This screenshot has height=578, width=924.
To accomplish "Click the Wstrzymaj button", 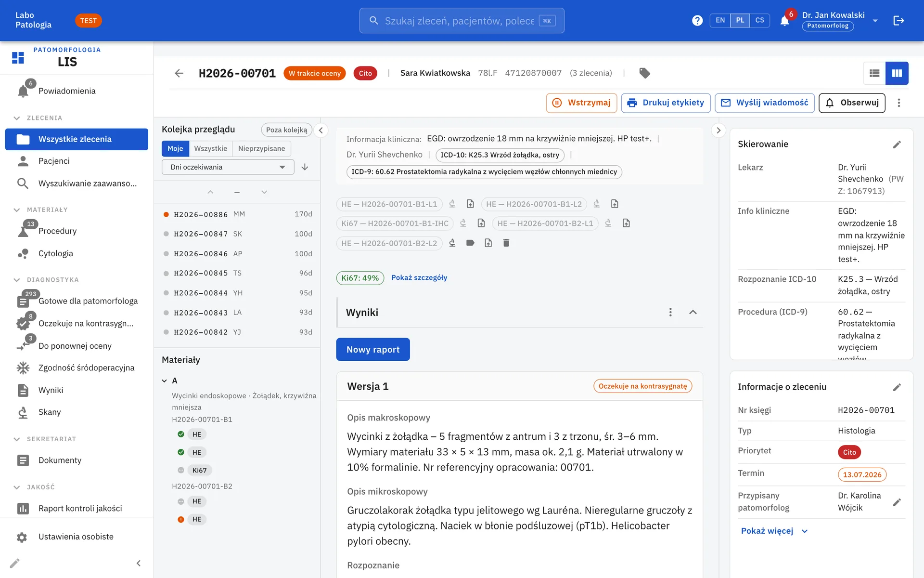I will click(x=581, y=103).
